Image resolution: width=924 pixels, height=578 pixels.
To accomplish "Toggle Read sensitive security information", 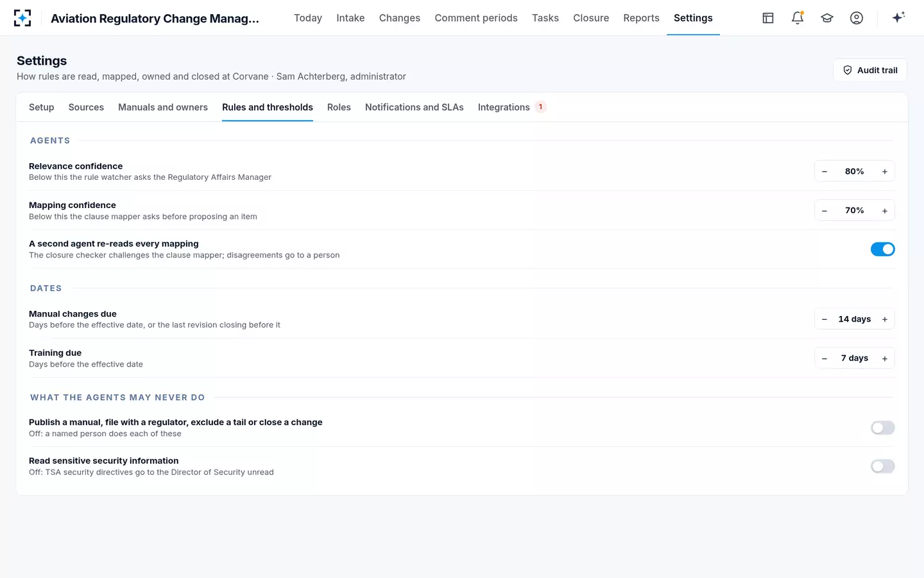I will pos(883,466).
